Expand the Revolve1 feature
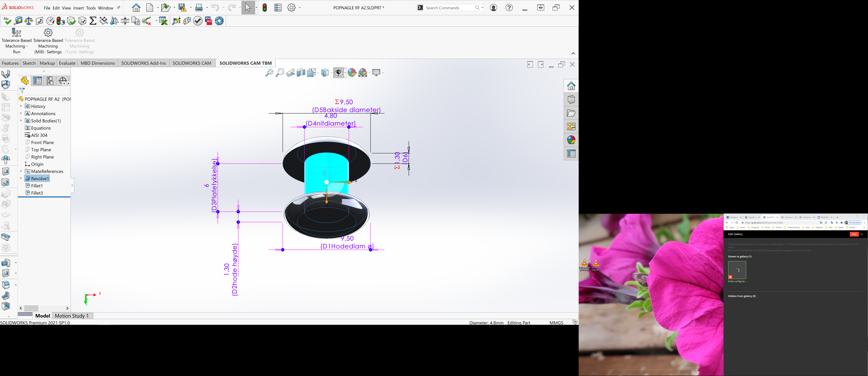The width and height of the screenshot is (868, 376). (x=21, y=178)
